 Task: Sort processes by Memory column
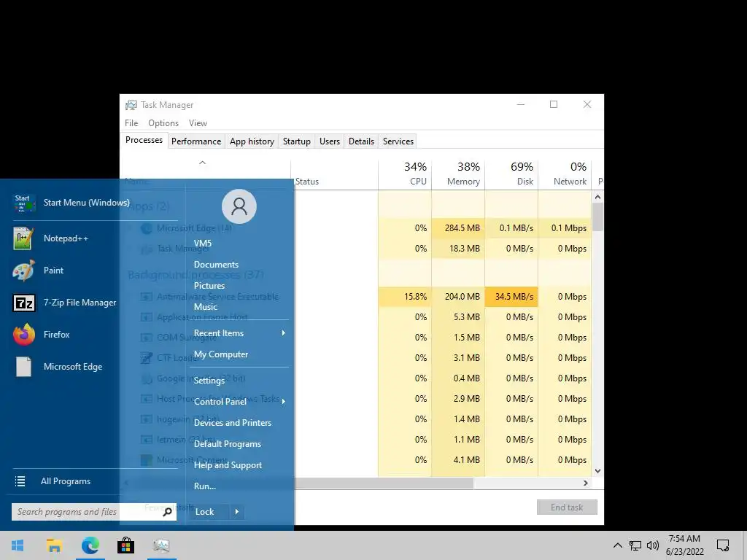pos(458,174)
